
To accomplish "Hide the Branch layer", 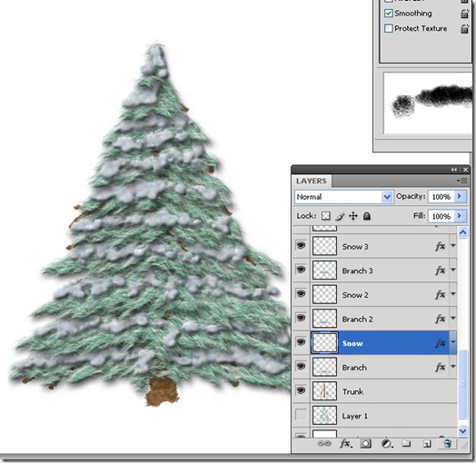I will point(301,366).
